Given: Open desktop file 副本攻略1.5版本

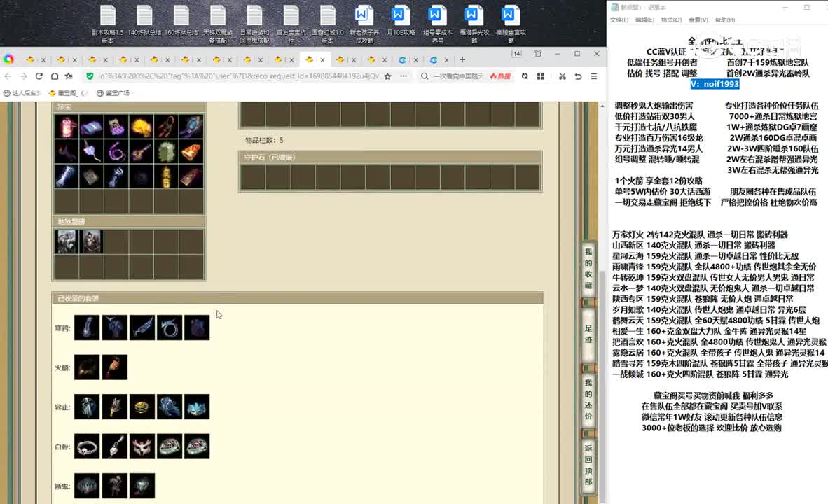Looking at the screenshot, I should (x=108, y=24).
